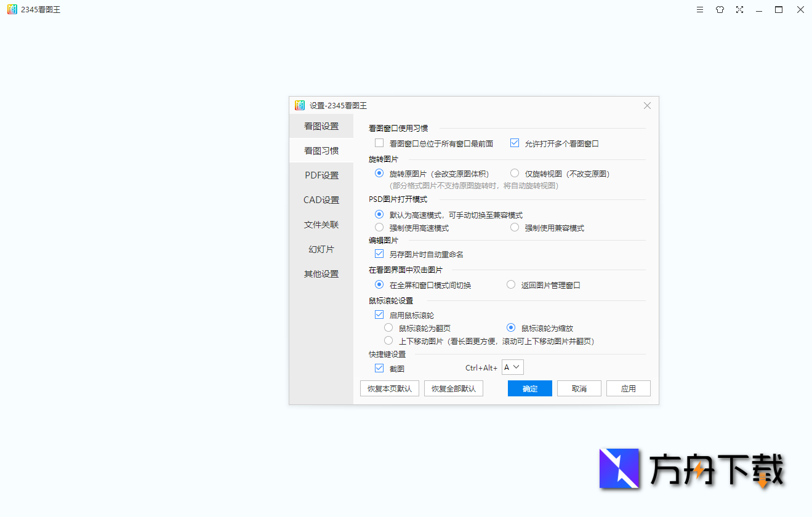Image resolution: width=812 pixels, height=517 pixels.
Task: Select 鼠标滚轮为翻页 option
Action: pos(388,327)
